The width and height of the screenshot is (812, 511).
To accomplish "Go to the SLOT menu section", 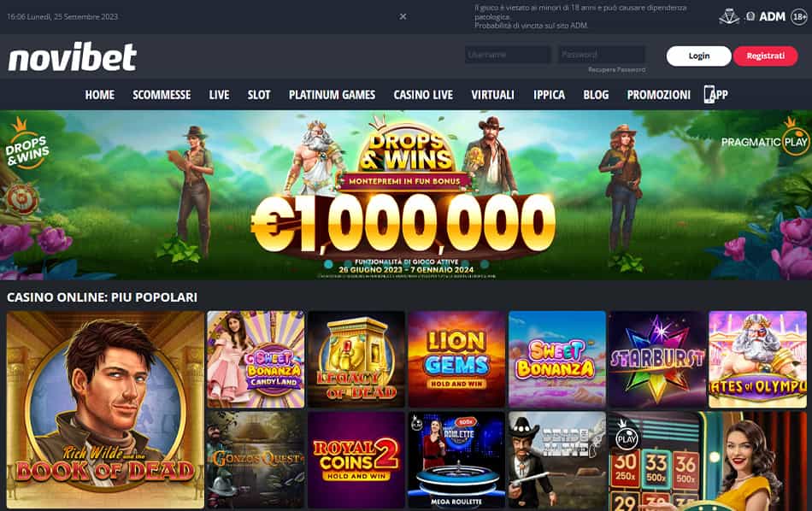I will [x=259, y=95].
